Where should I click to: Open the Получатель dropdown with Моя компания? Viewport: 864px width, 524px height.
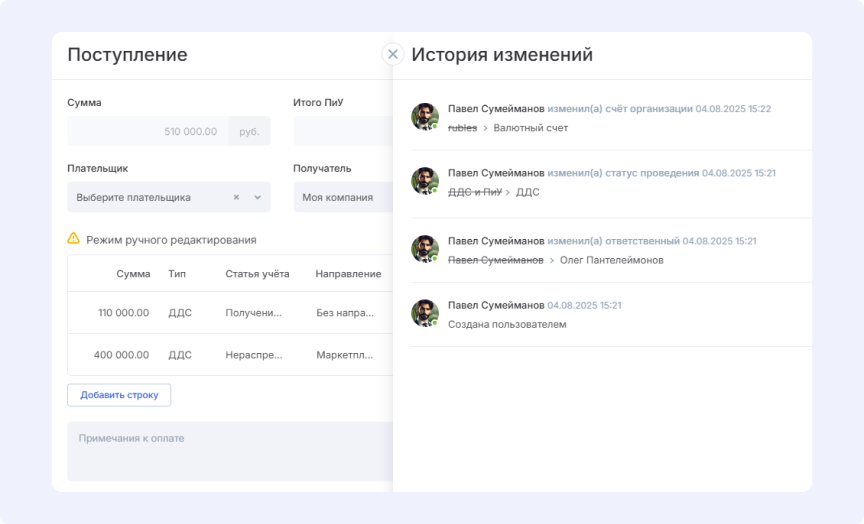coord(342,197)
